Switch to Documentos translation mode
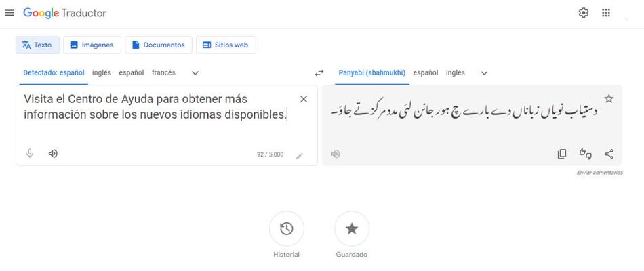 click(158, 45)
